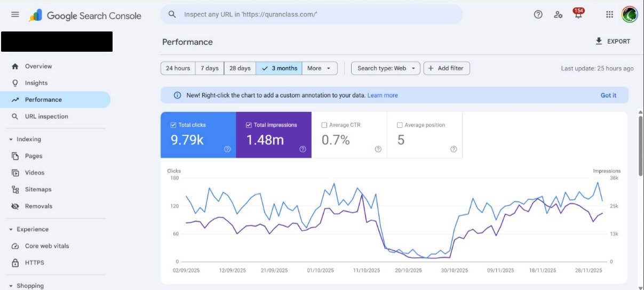Open the Google apps grid
The image size is (644, 290).
pyautogui.click(x=609, y=14)
